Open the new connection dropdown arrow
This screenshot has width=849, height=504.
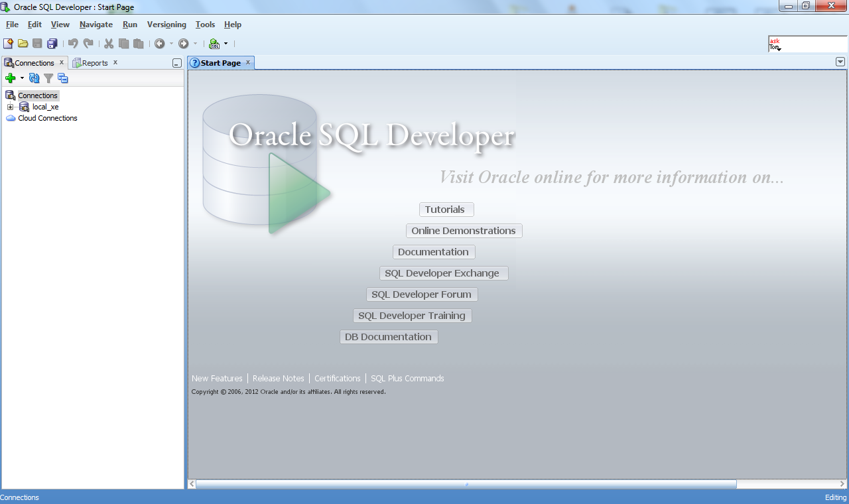[x=22, y=78]
